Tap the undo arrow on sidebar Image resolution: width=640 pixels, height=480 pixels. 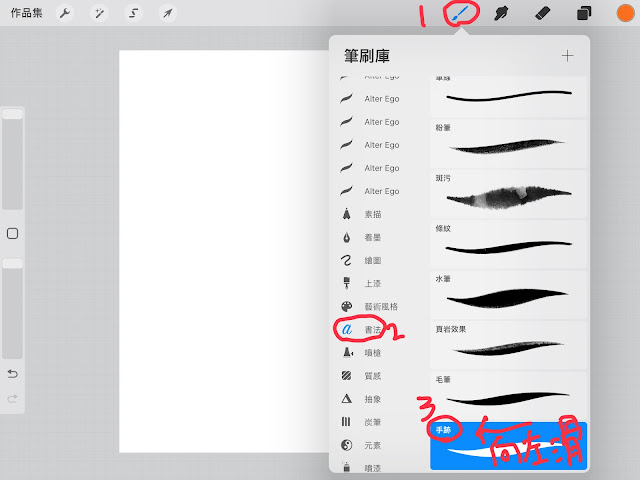point(13,373)
